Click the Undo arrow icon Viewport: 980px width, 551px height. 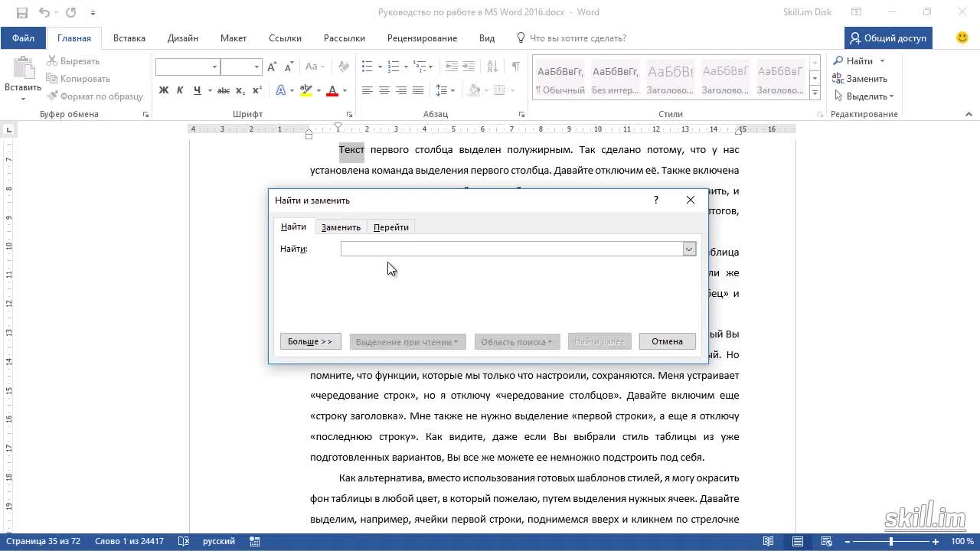(44, 12)
